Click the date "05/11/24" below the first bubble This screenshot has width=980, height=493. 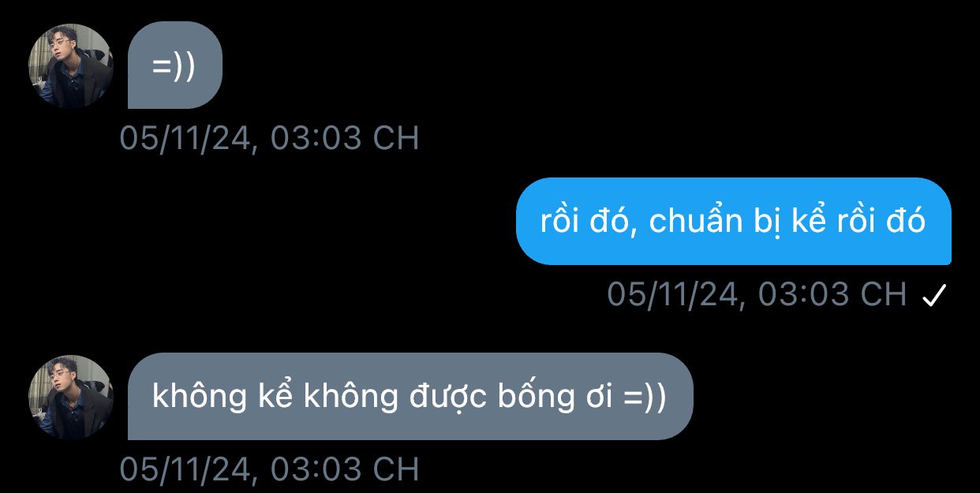tap(185, 138)
